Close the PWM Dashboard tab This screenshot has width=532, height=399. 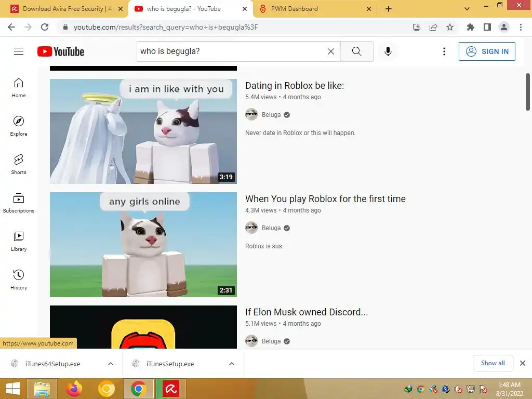(369, 9)
